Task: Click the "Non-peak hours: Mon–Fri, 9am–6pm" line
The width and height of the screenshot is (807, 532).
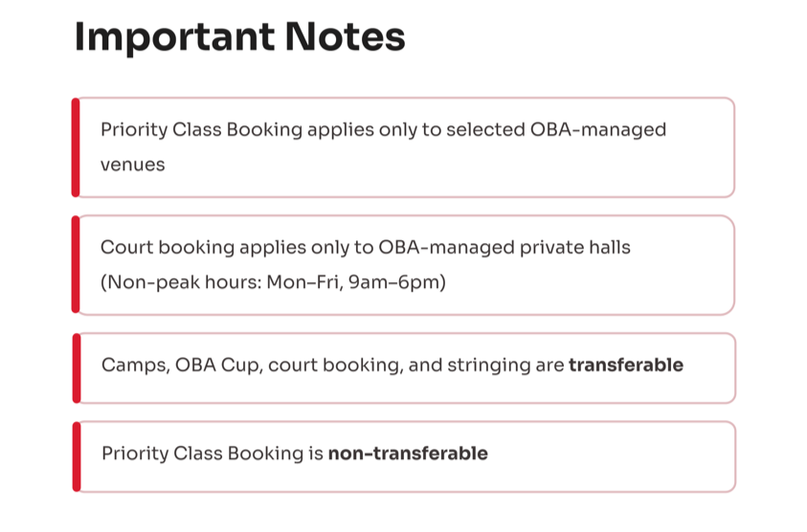Action: tap(273, 284)
